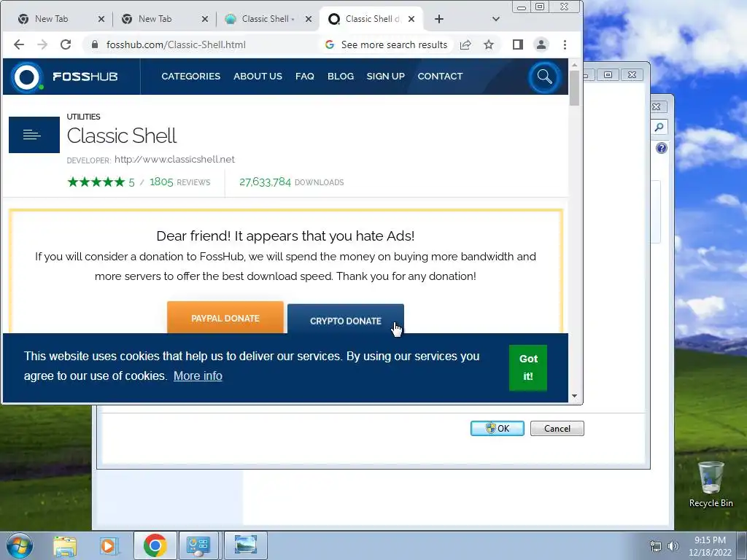Click the PAYPAL DONATE button
The width and height of the screenshot is (747, 560).
point(225,318)
